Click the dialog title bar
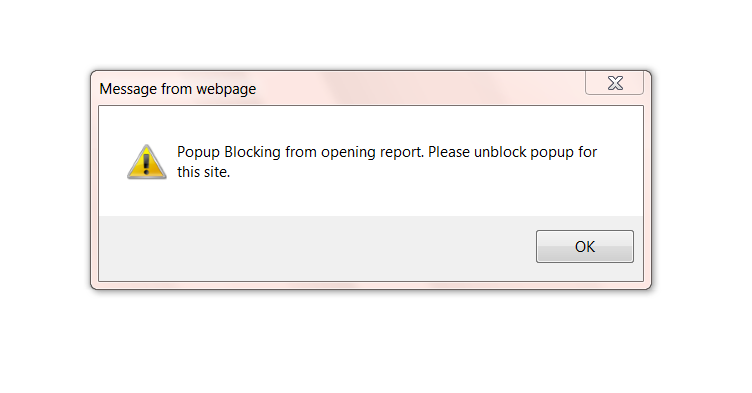This screenshot has width=752, height=393. pos(338,88)
